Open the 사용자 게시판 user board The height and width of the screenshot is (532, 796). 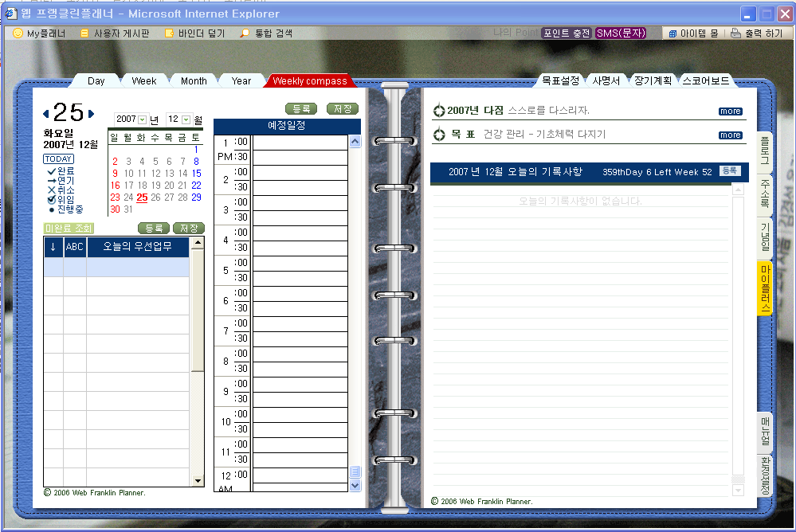pos(115,33)
